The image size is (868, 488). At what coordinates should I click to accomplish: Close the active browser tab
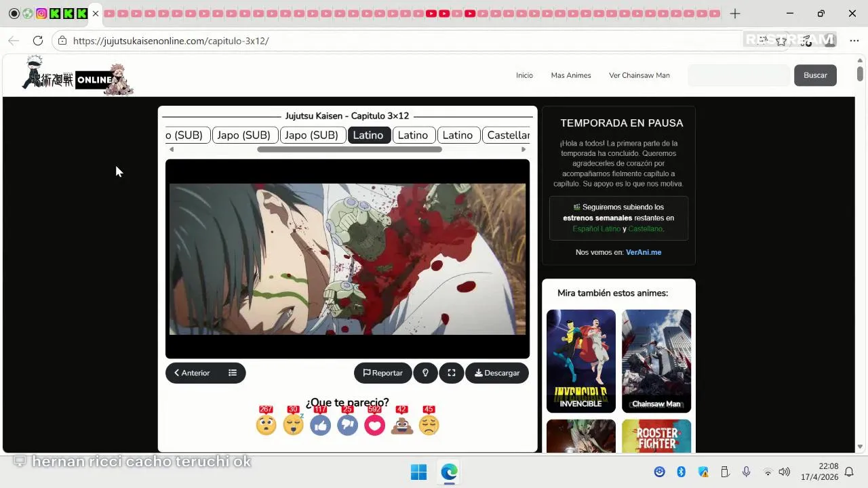pos(96,14)
